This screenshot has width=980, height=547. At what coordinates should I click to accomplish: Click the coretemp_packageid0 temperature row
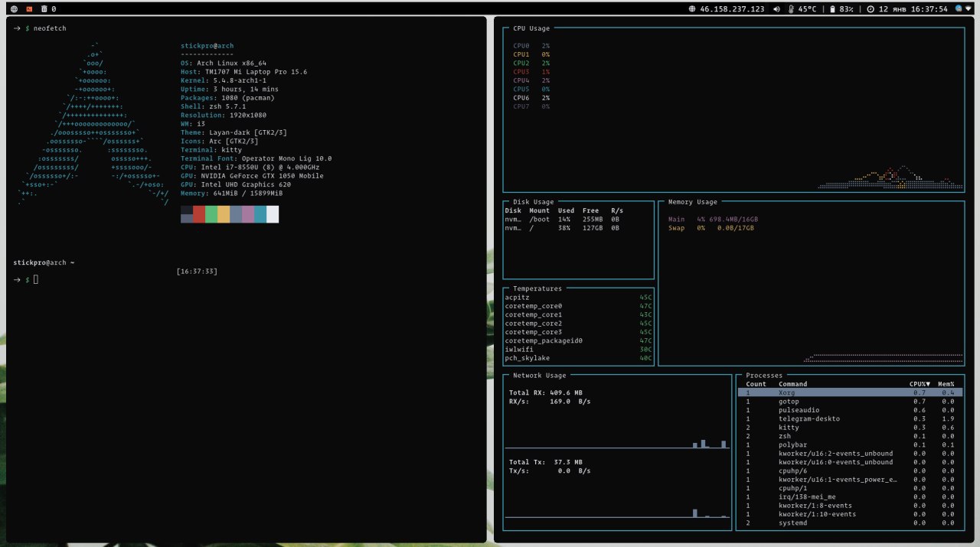[578, 340]
